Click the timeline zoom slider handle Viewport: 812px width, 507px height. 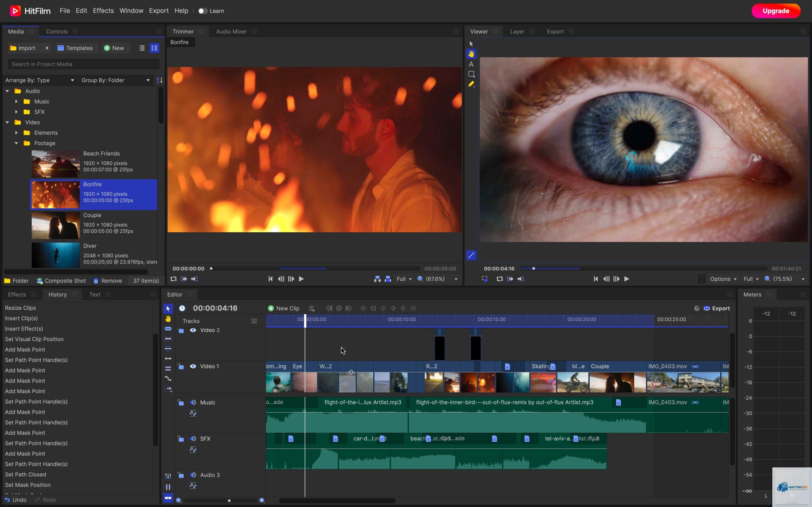[229, 501]
